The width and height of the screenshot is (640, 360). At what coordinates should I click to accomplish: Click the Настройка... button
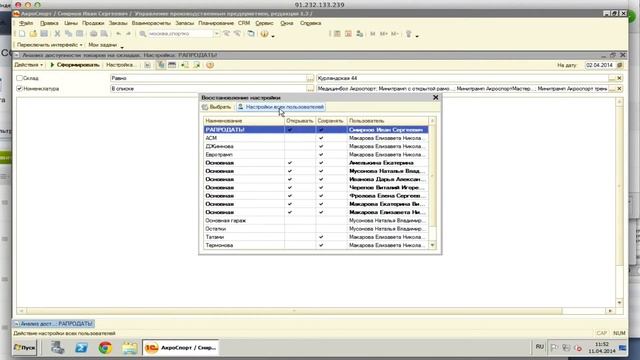tap(120, 65)
